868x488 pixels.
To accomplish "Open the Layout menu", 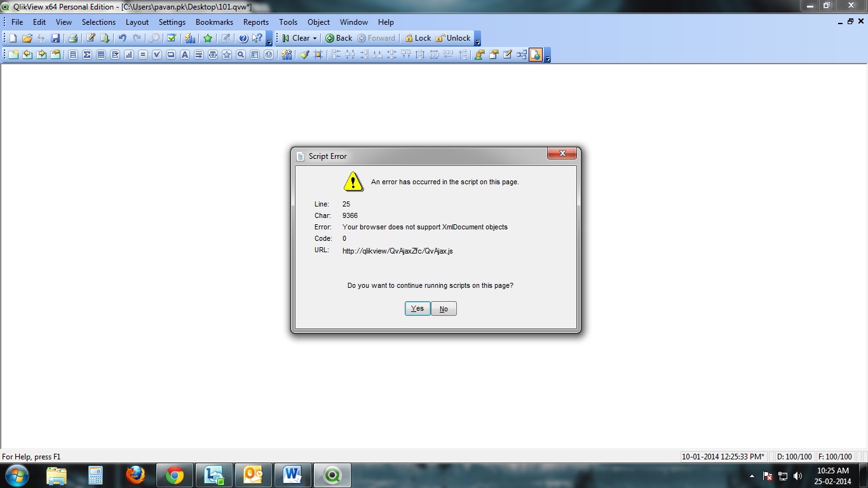I will click(x=137, y=22).
